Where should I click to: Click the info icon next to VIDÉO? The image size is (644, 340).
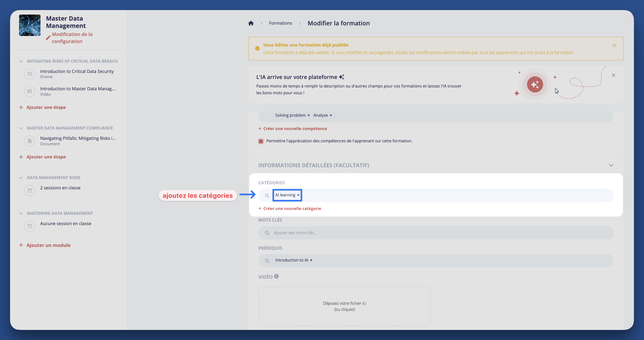tap(277, 276)
